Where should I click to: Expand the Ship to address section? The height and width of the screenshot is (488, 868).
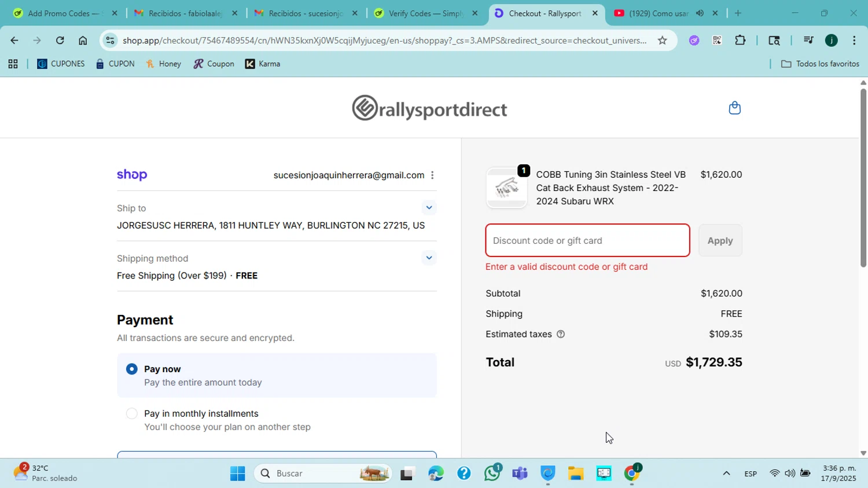pyautogui.click(x=429, y=208)
